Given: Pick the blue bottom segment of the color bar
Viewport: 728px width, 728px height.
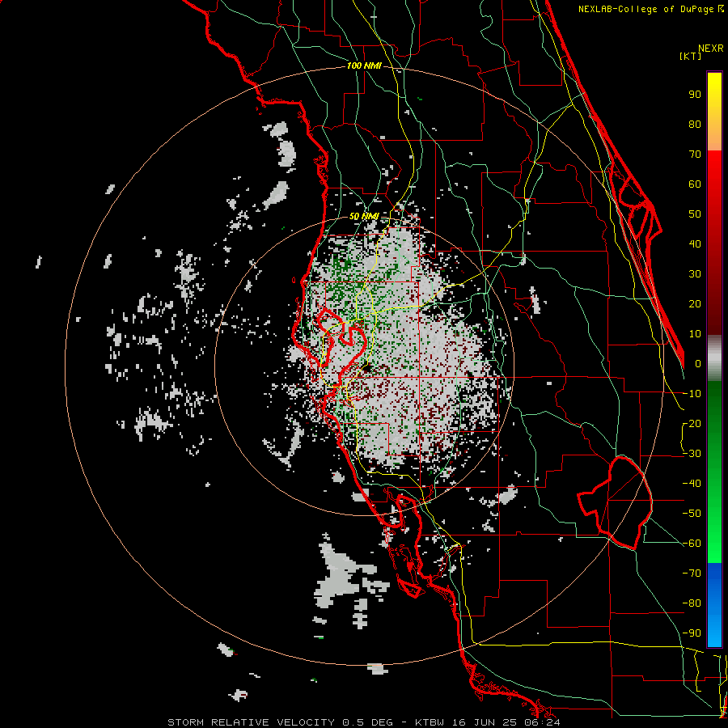Looking at the screenshot, I should pos(714,605).
